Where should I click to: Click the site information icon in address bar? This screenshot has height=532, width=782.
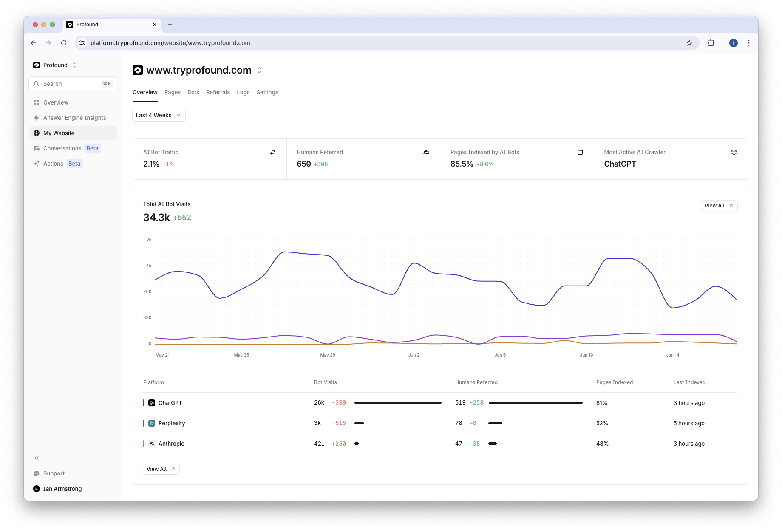(82, 43)
